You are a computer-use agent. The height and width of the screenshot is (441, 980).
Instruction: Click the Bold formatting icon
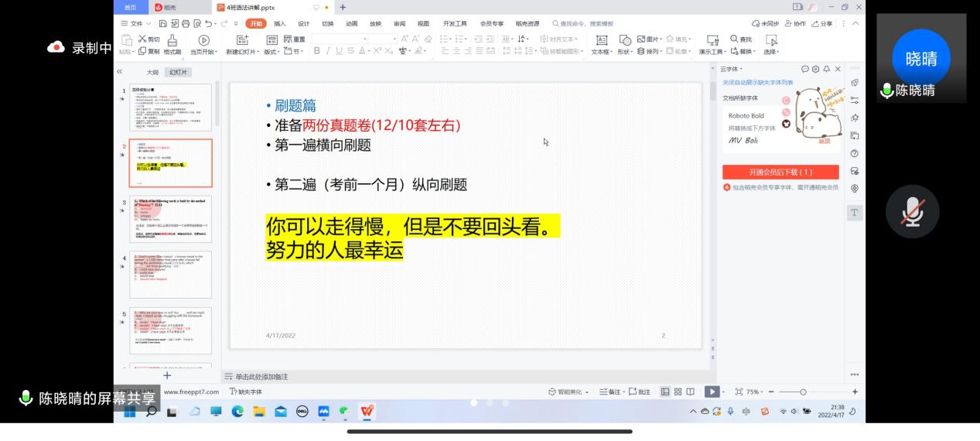(x=316, y=51)
